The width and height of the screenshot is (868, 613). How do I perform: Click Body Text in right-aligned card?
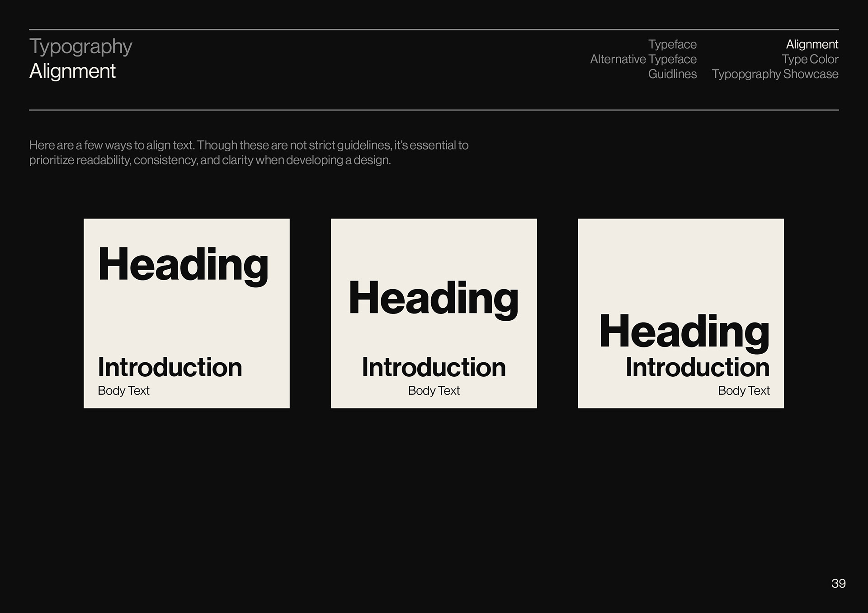click(x=744, y=391)
